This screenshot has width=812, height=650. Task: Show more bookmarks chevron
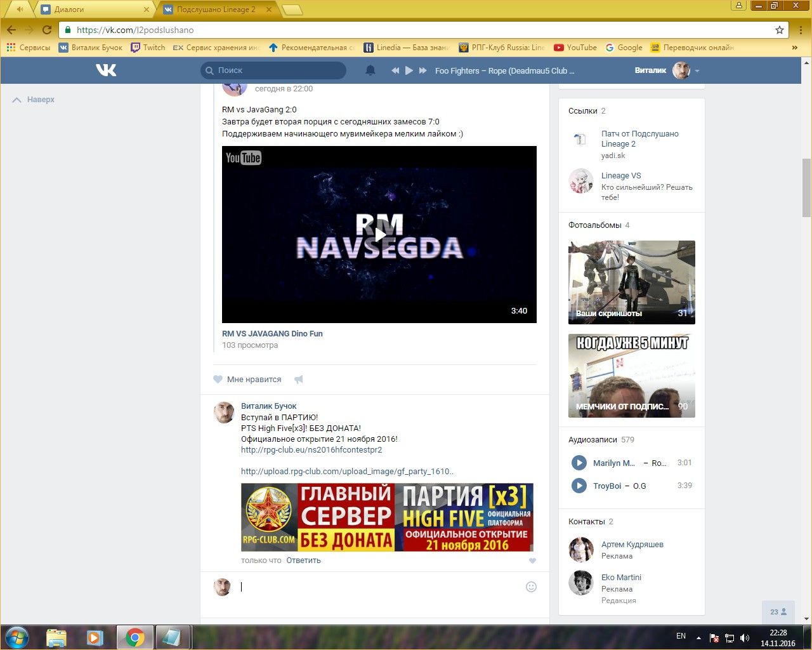[x=794, y=48]
